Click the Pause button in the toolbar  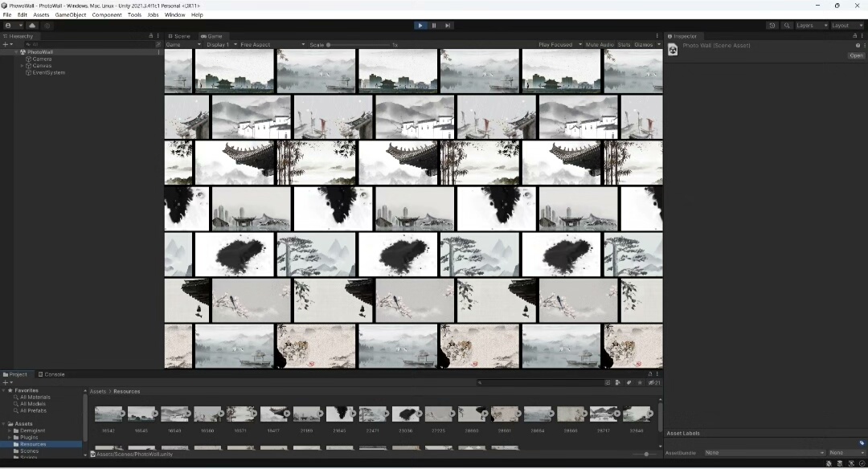(434, 26)
